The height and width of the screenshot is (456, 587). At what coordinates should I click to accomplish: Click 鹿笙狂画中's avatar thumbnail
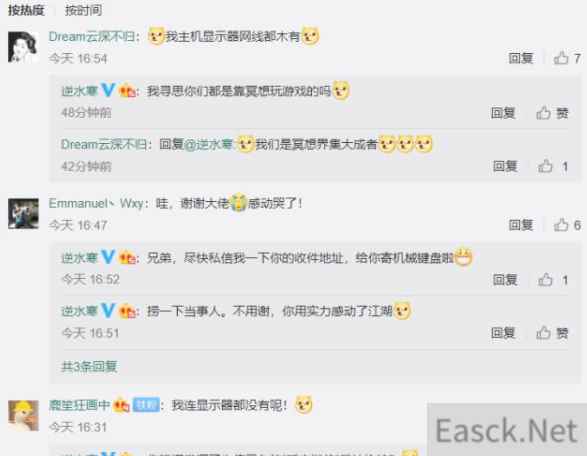(x=23, y=416)
